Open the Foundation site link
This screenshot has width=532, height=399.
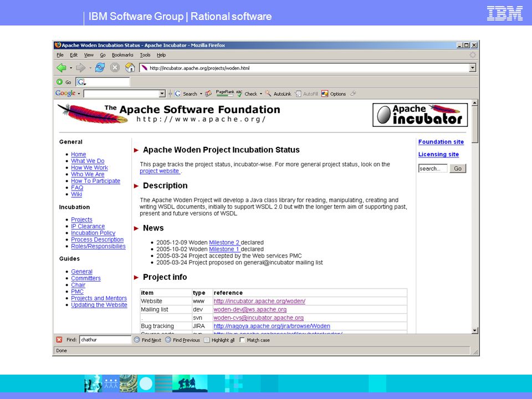tap(441, 142)
